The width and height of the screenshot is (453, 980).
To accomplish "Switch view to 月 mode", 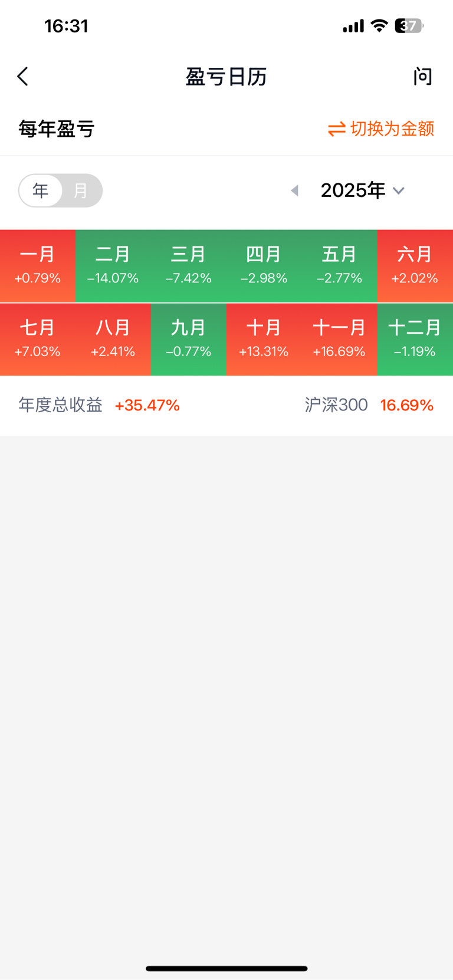I will click(x=81, y=190).
